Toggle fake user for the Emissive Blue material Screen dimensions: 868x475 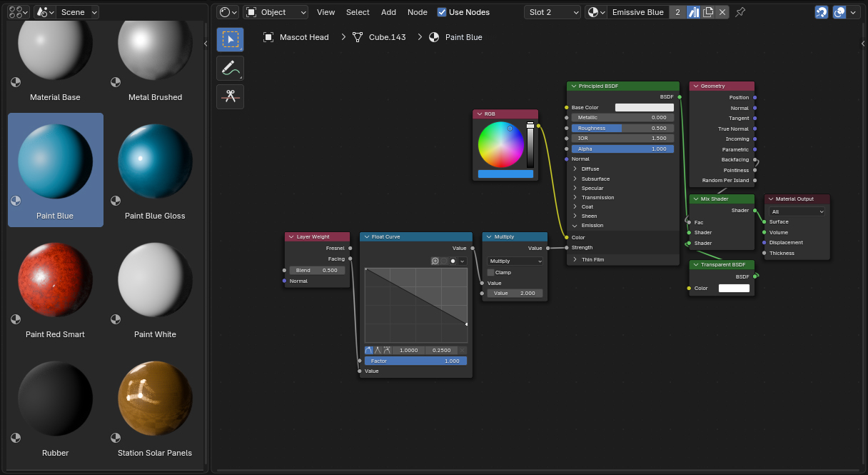pos(694,12)
